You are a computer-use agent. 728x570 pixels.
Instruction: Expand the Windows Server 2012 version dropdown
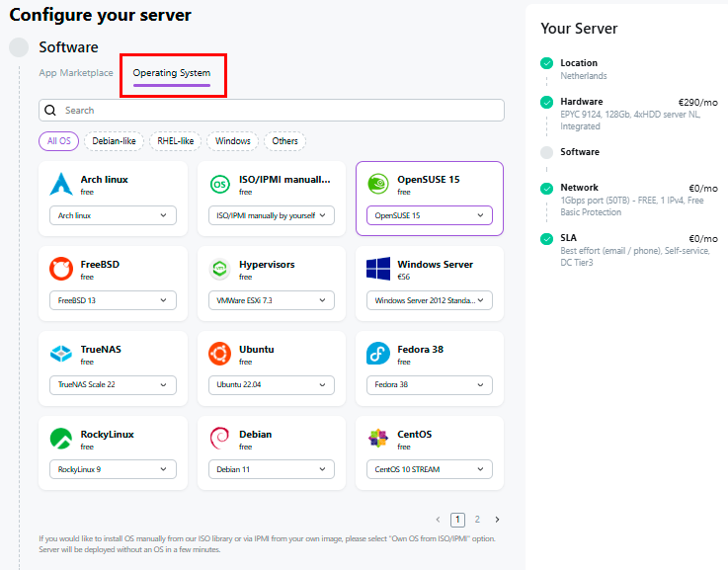pos(429,300)
